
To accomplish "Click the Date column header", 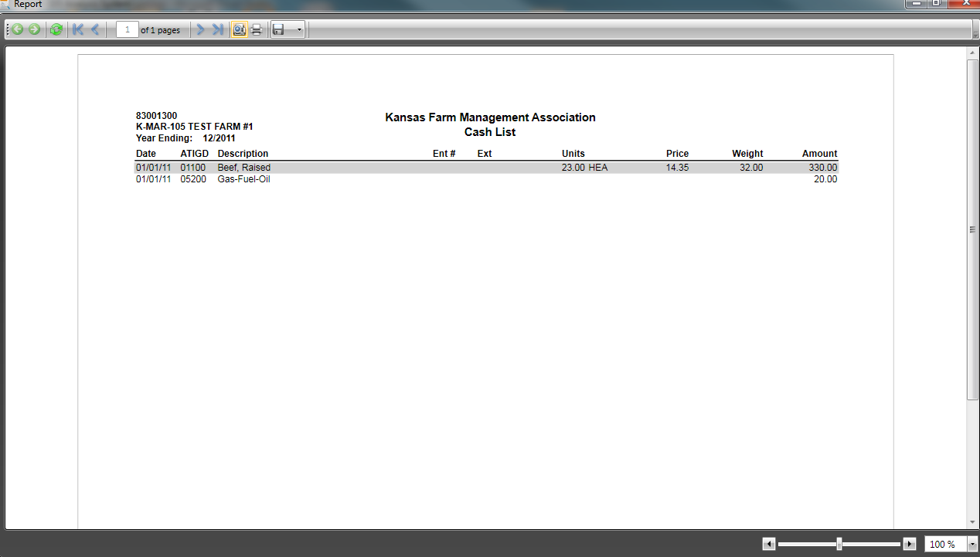I will [146, 154].
